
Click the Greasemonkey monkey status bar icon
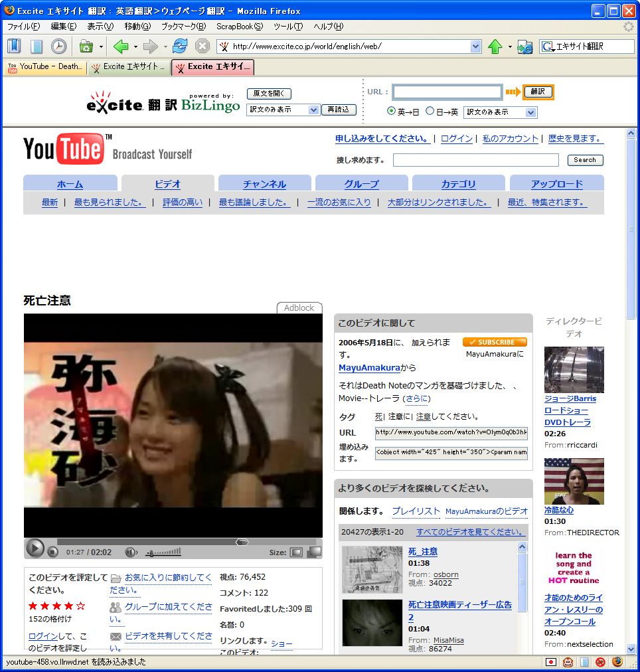(x=568, y=662)
